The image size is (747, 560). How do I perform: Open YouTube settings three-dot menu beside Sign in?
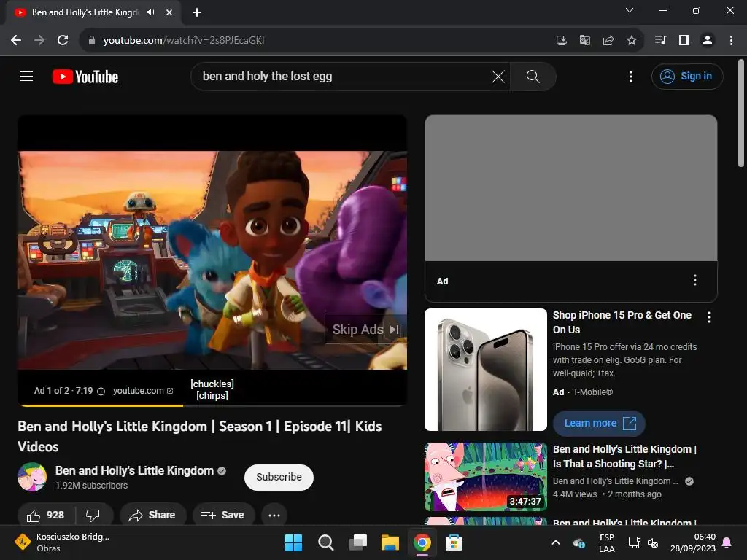tap(631, 77)
